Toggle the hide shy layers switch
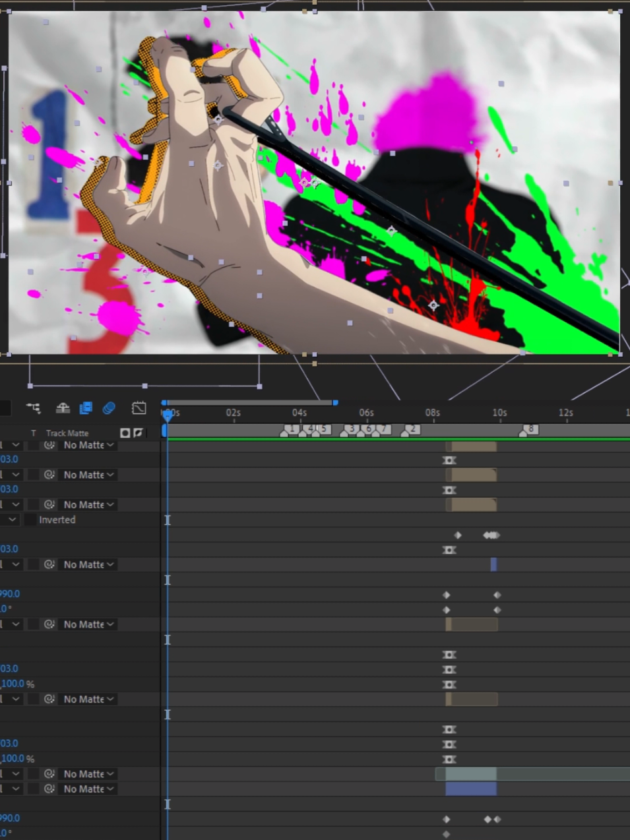The width and height of the screenshot is (630, 840). tap(63, 408)
